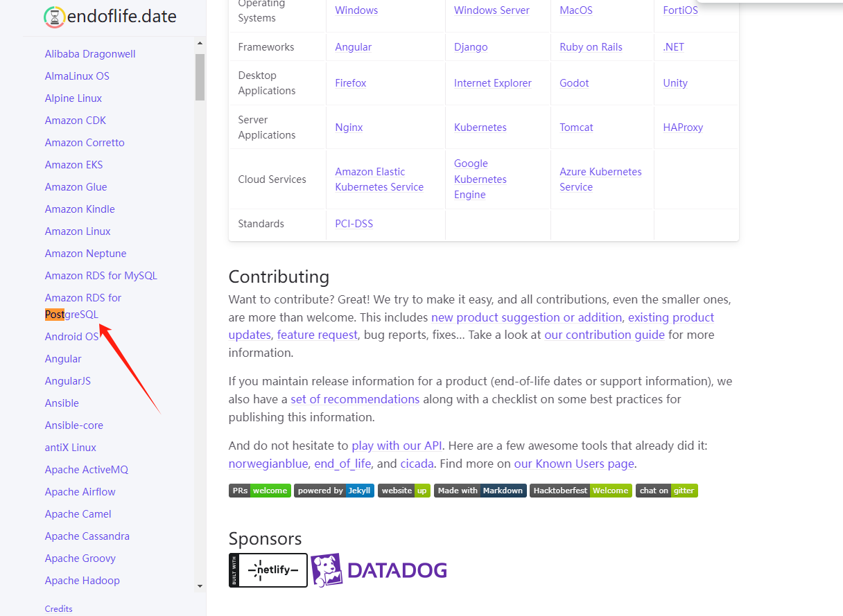Image resolution: width=843 pixels, height=616 pixels.
Task: Open Amazon Neptune in the sidebar
Action: pos(86,254)
